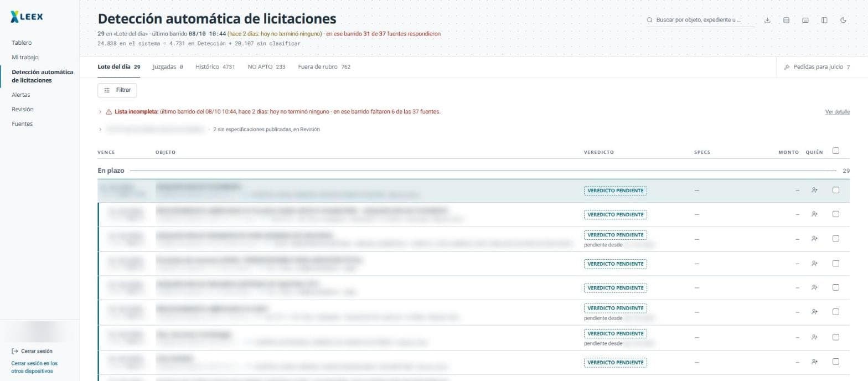
Task: Tick the checkbox in the highlighted row
Action: click(836, 190)
